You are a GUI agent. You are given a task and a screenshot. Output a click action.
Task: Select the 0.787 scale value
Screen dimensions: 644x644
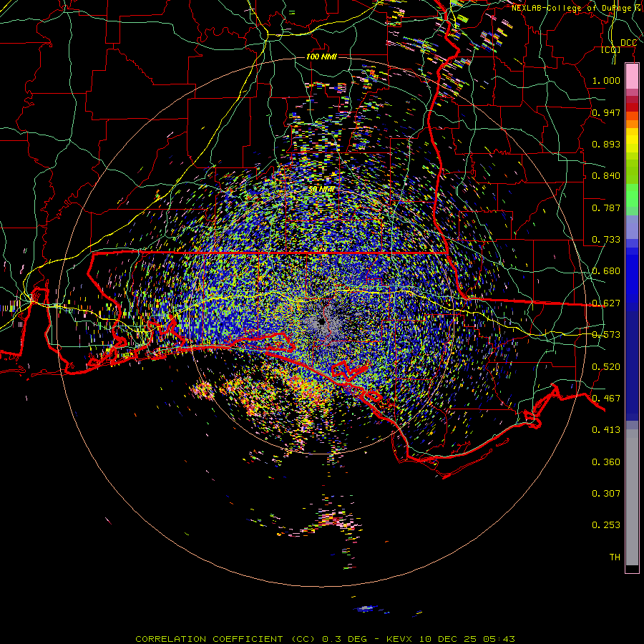(x=606, y=208)
